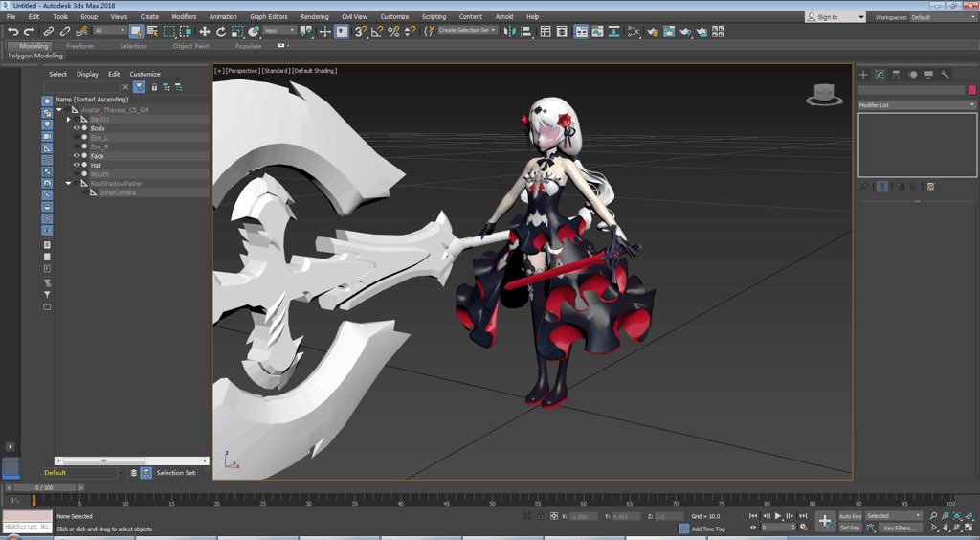Screen dimensions: 980x540
Task: Toggle Angle Snap in main toolbar
Action: coord(377,32)
